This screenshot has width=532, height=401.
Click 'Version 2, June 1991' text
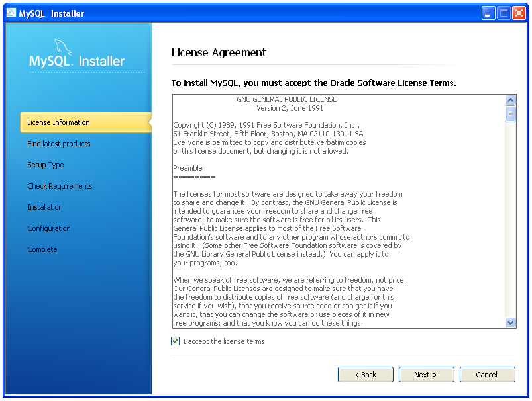pos(290,108)
